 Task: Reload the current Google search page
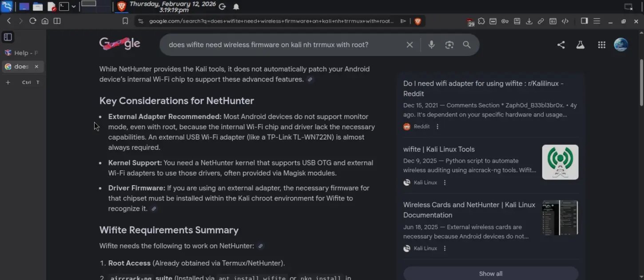[x=32, y=21]
